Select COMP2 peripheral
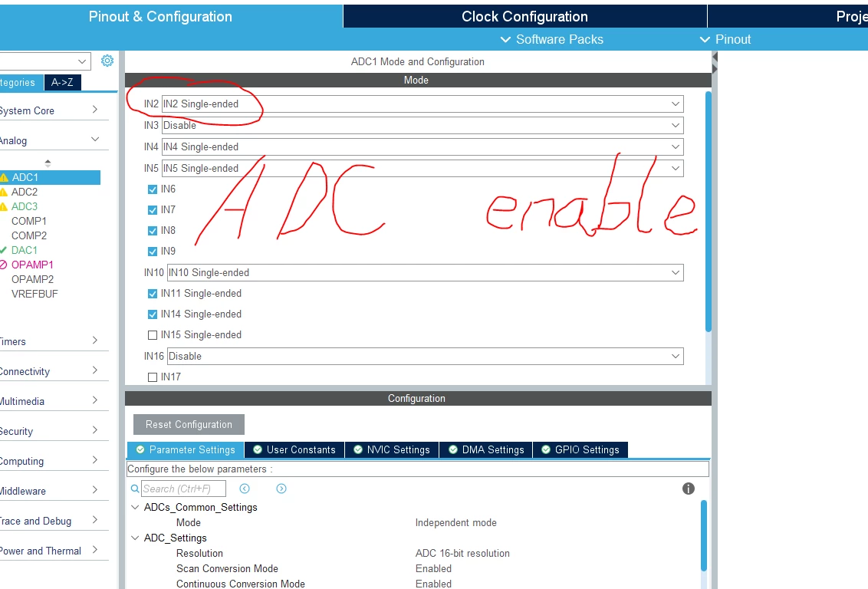 (29, 235)
